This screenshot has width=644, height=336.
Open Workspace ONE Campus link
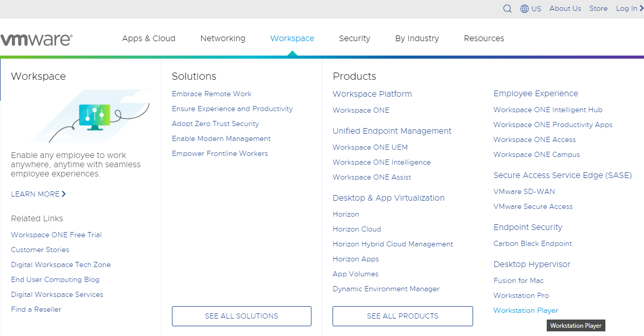[536, 154]
